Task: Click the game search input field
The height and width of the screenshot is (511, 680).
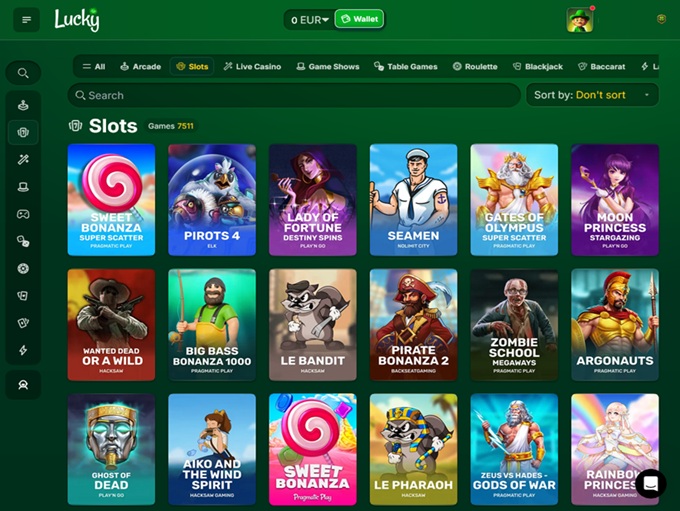Action: (x=294, y=95)
